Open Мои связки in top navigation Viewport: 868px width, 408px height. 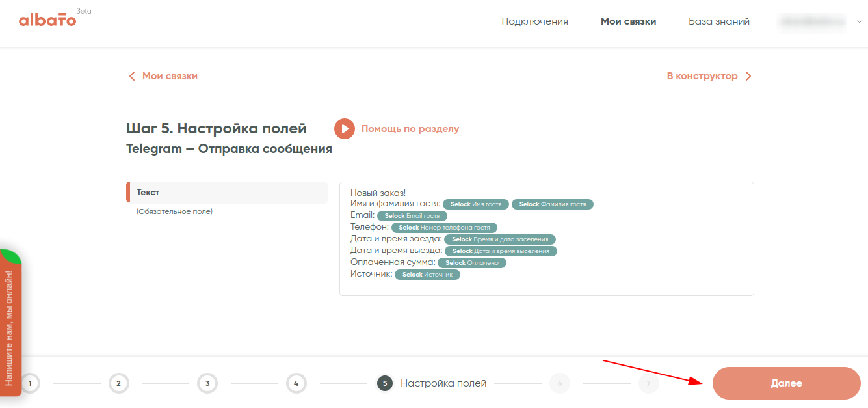tap(628, 21)
